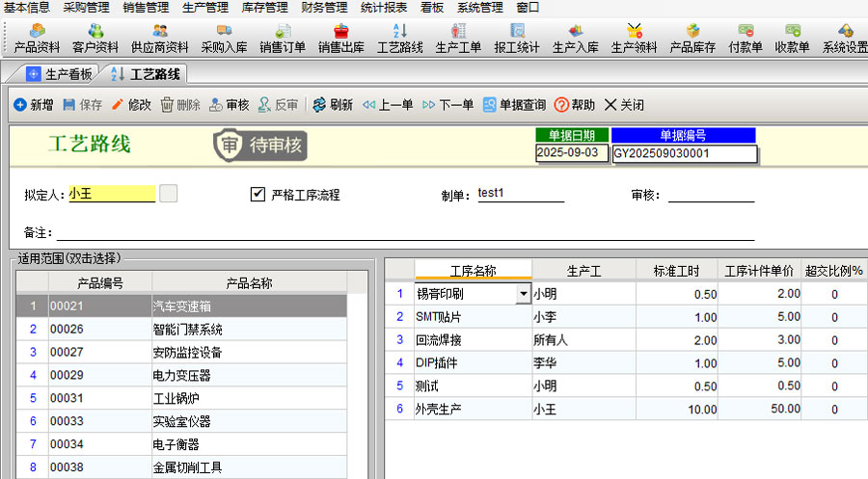Click the 客户资料 customer info icon
The image size is (868, 479).
95,39
